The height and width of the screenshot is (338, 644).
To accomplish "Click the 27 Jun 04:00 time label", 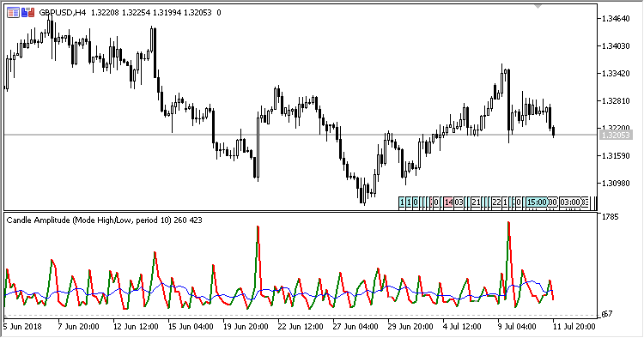I will point(356,327).
